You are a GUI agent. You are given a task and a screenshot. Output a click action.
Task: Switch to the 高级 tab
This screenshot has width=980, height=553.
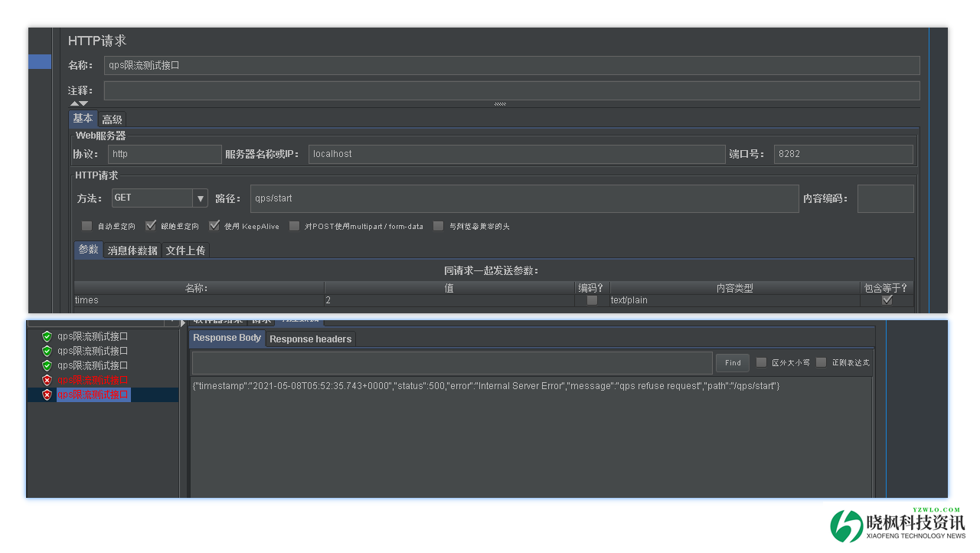coord(112,119)
